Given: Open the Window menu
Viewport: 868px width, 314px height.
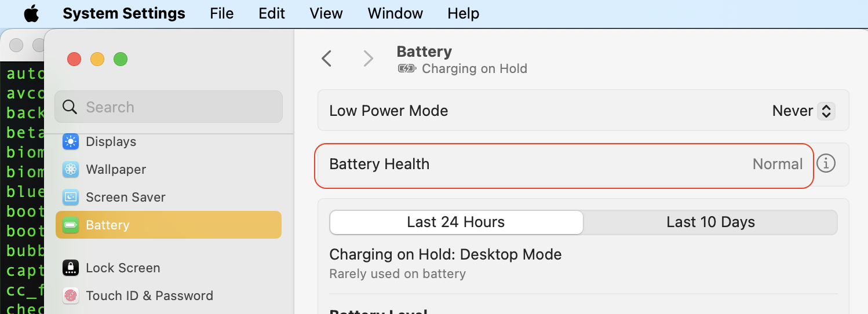Looking at the screenshot, I should (x=395, y=13).
